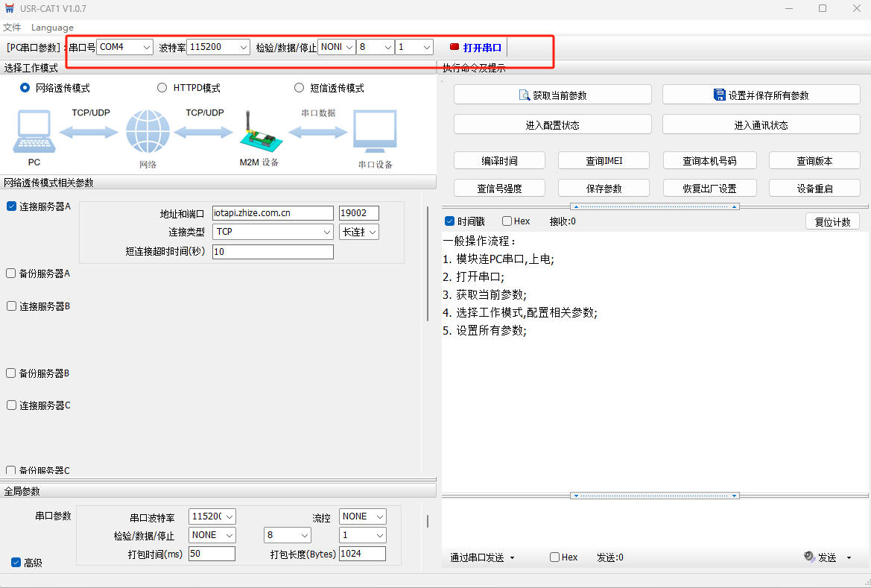Click the send (发送) icon at bottom right
Screen dimensions: 871x588
coord(810,557)
